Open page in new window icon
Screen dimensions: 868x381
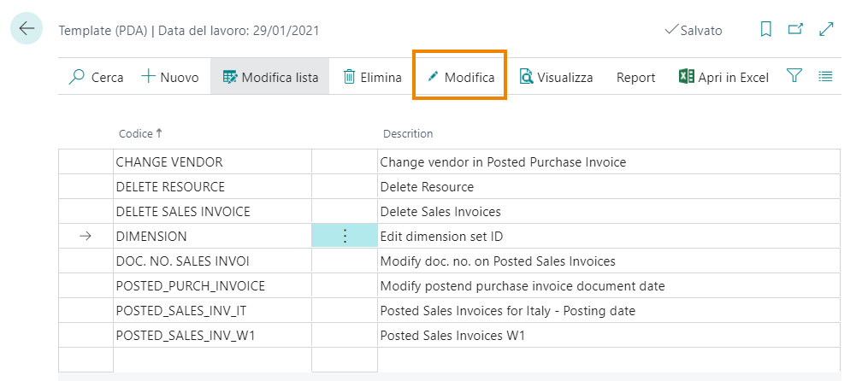(795, 30)
